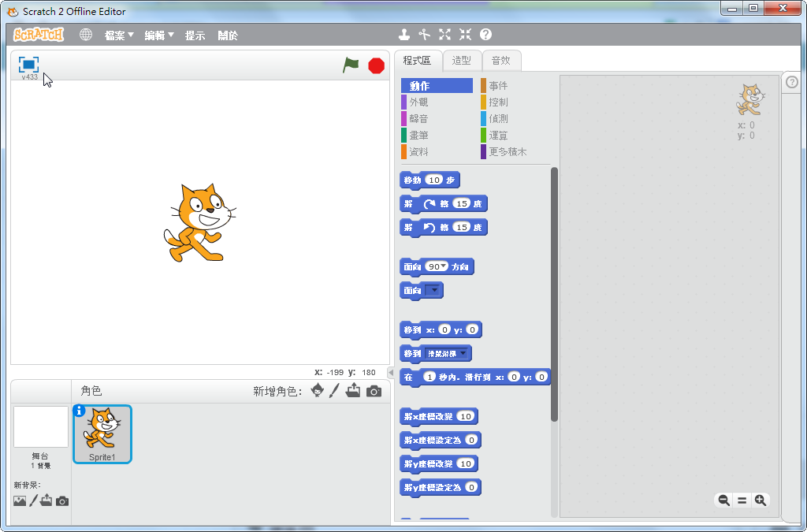This screenshot has width=807, height=532.
Task: Select the 更多積木 block category
Action: pyautogui.click(x=515, y=152)
